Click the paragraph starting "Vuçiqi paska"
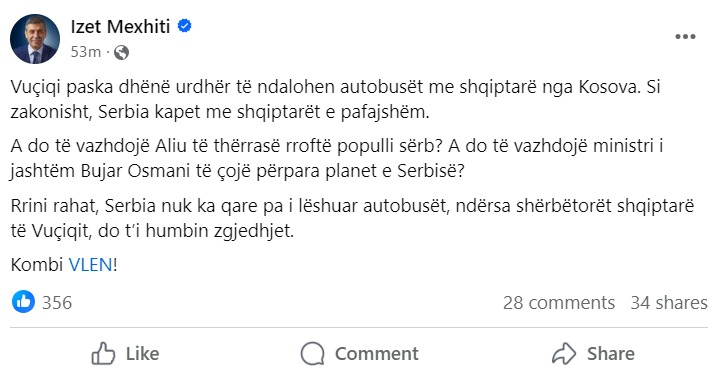This screenshot has width=715, height=371. click(x=336, y=99)
